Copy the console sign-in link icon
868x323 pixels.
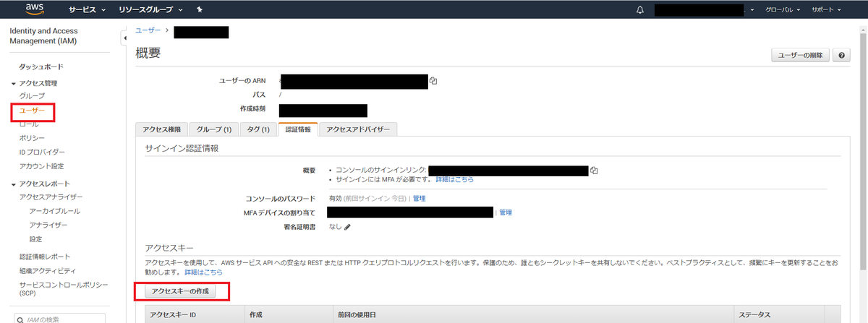click(x=594, y=171)
